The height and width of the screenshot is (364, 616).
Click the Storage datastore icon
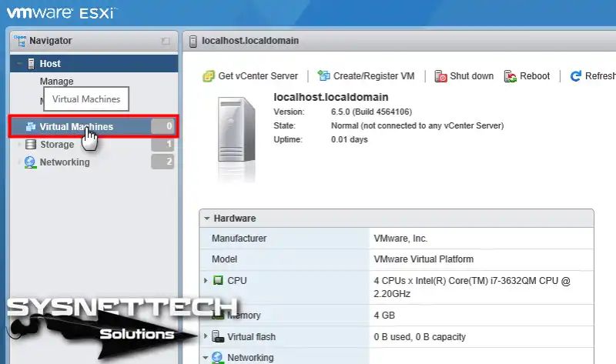(30, 144)
